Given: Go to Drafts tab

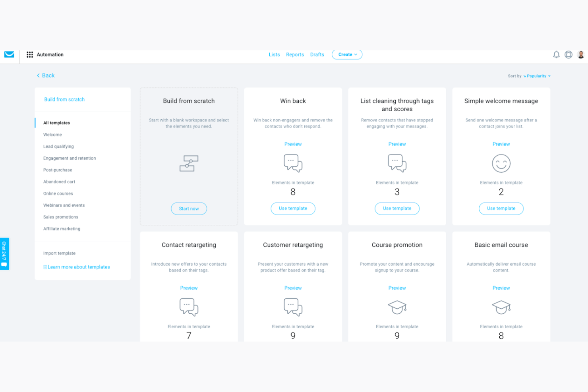Looking at the screenshot, I should click(317, 55).
